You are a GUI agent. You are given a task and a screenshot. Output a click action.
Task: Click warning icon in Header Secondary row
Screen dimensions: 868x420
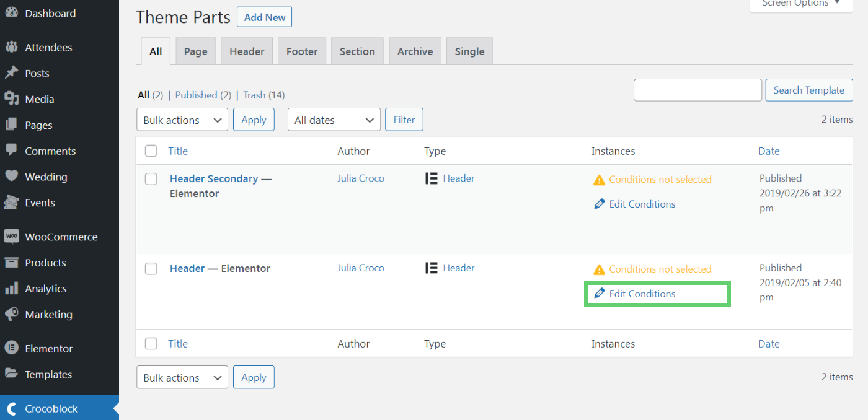pyautogui.click(x=599, y=180)
